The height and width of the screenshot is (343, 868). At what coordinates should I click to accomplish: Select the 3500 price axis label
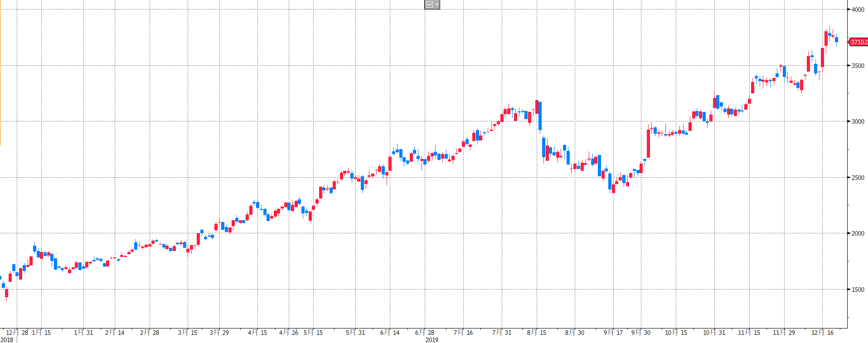pos(858,66)
